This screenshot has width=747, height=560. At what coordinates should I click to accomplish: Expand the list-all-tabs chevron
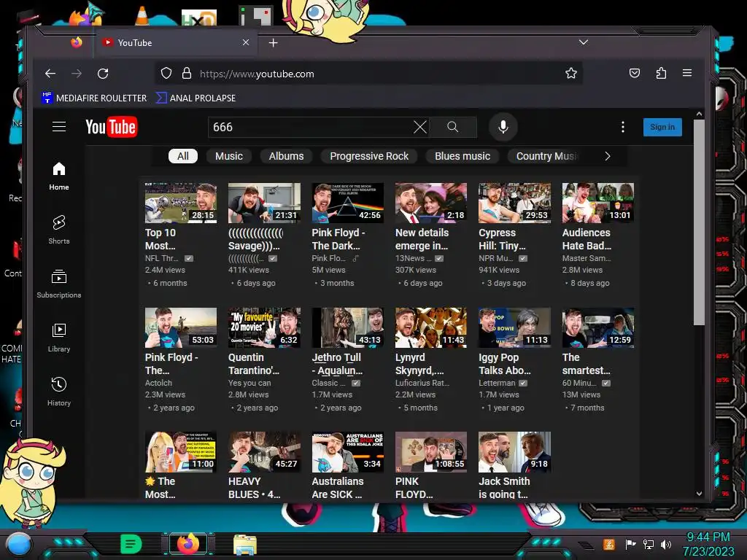coord(583,42)
